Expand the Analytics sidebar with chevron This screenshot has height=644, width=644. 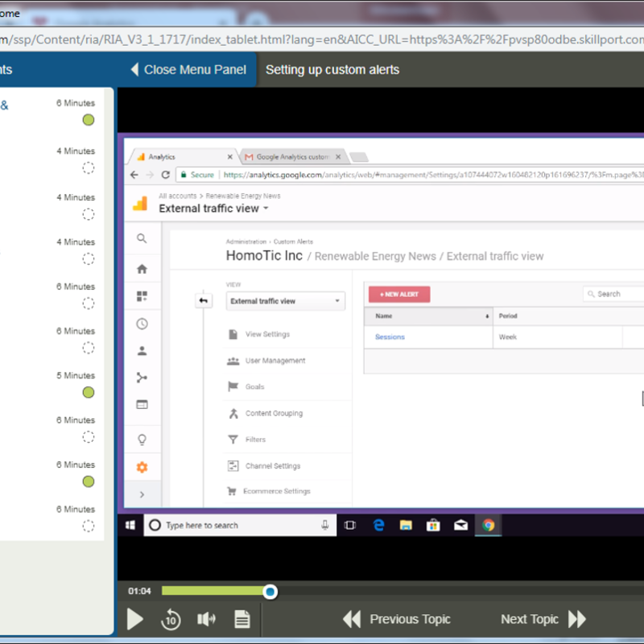[142, 494]
